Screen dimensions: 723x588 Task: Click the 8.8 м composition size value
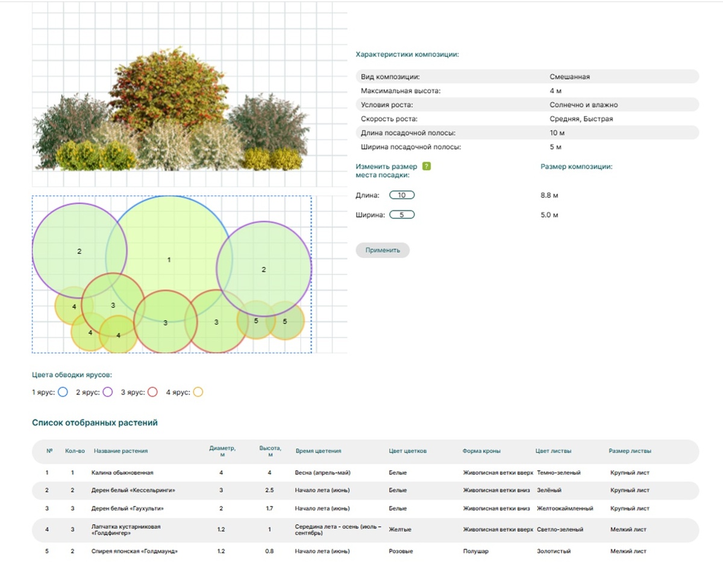click(549, 195)
